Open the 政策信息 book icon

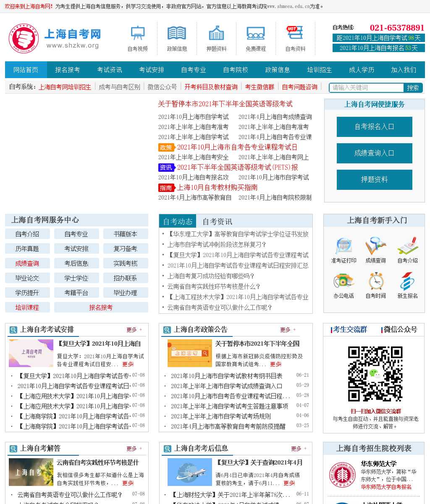[177, 33]
